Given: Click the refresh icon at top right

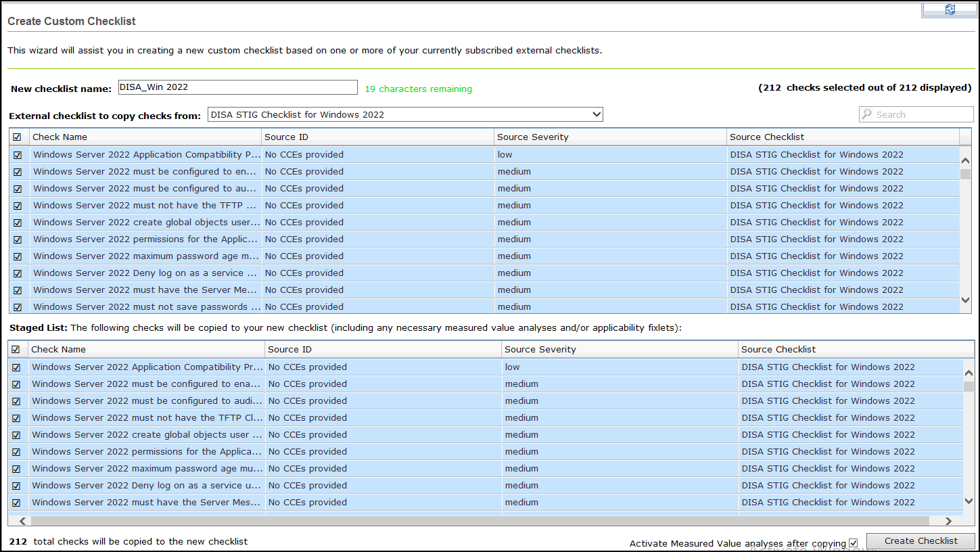Looking at the screenshot, I should 950,9.
